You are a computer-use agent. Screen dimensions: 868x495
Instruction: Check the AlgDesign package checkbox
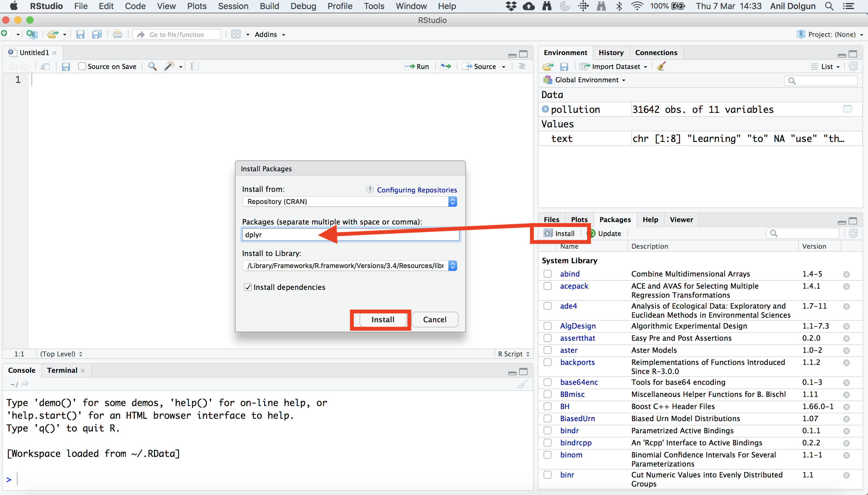547,326
